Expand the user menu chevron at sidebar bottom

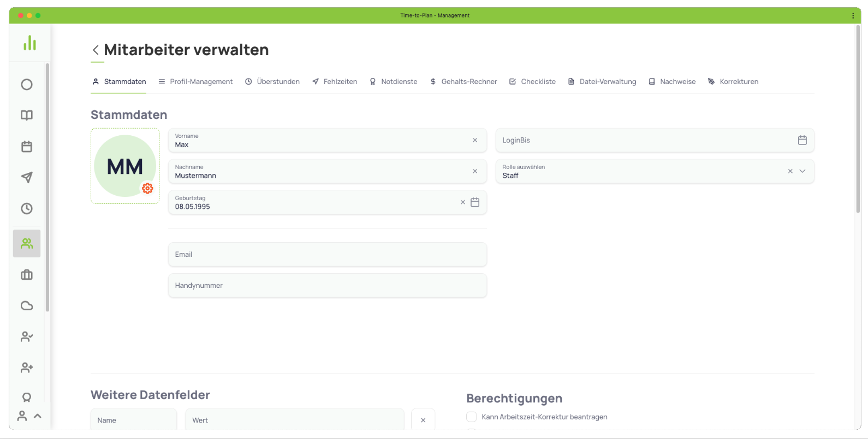(38, 416)
